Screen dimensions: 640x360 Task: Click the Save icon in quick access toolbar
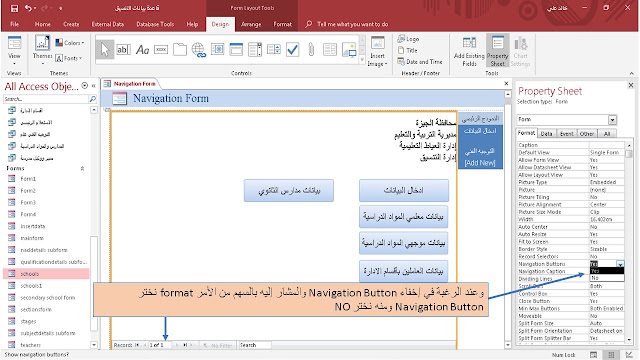(x=14, y=8)
